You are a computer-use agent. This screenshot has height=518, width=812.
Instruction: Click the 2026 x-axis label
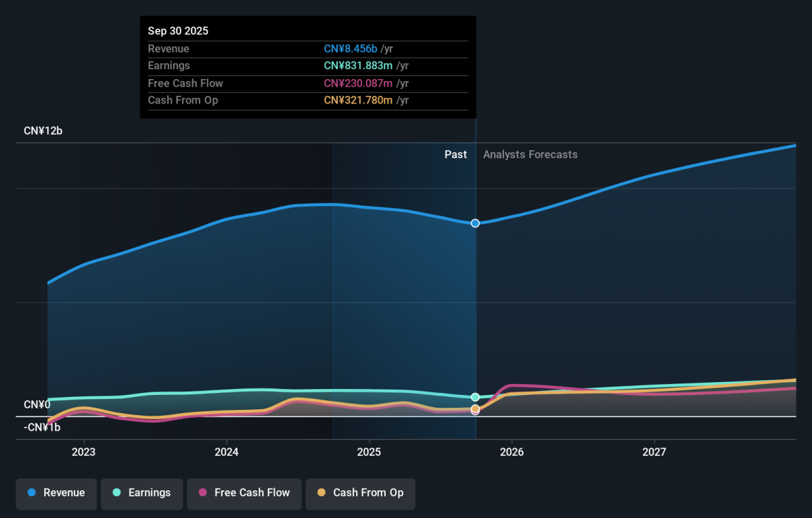coord(512,451)
